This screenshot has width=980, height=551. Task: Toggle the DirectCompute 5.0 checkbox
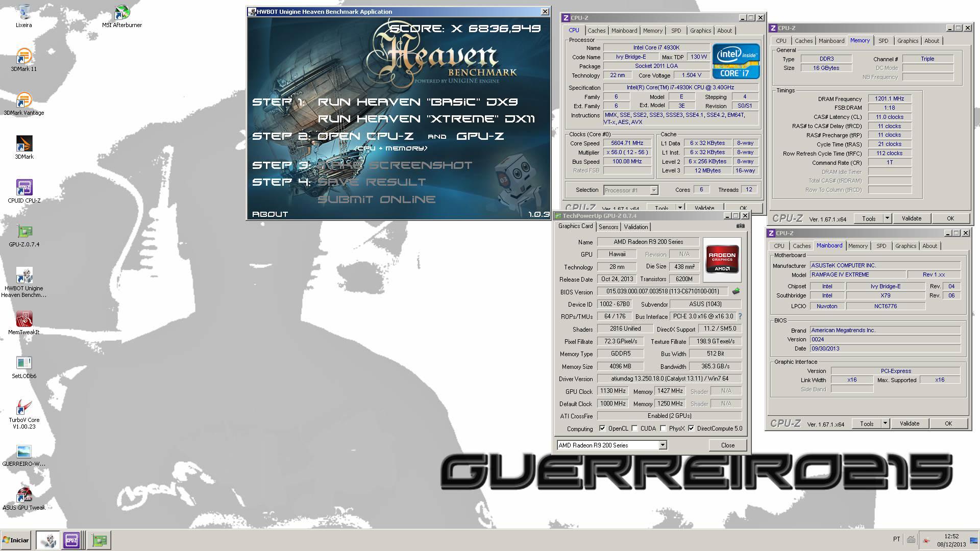point(691,429)
